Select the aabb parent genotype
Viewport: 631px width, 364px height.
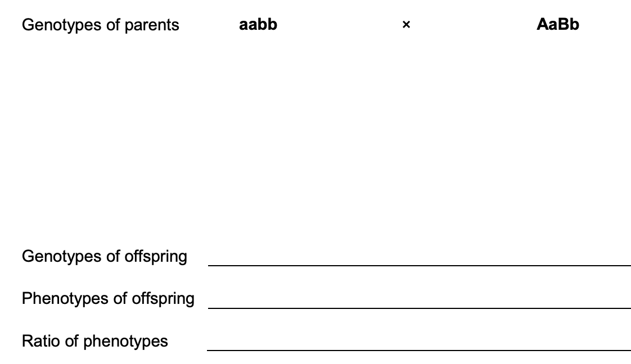pyautogui.click(x=258, y=25)
